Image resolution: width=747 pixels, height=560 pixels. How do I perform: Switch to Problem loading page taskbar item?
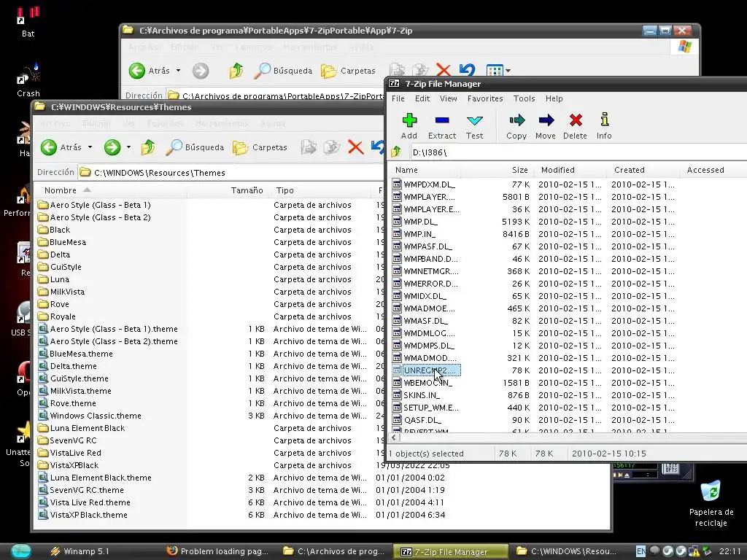[x=217, y=551]
